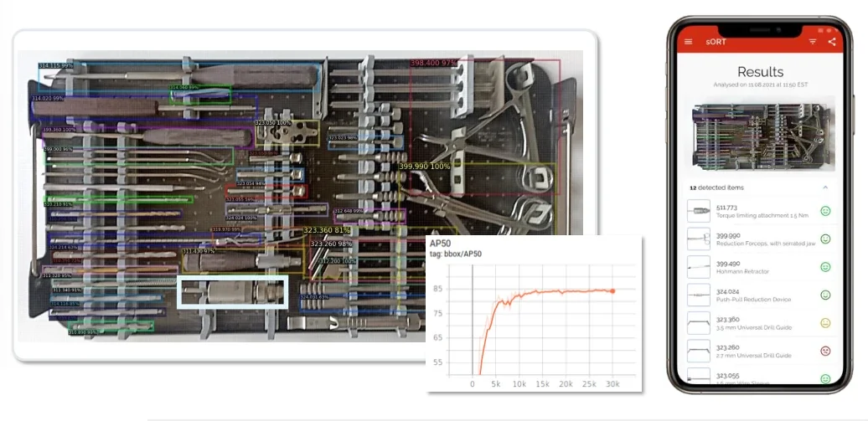Click the '12 detected items' label
868x421 pixels.
point(716,187)
